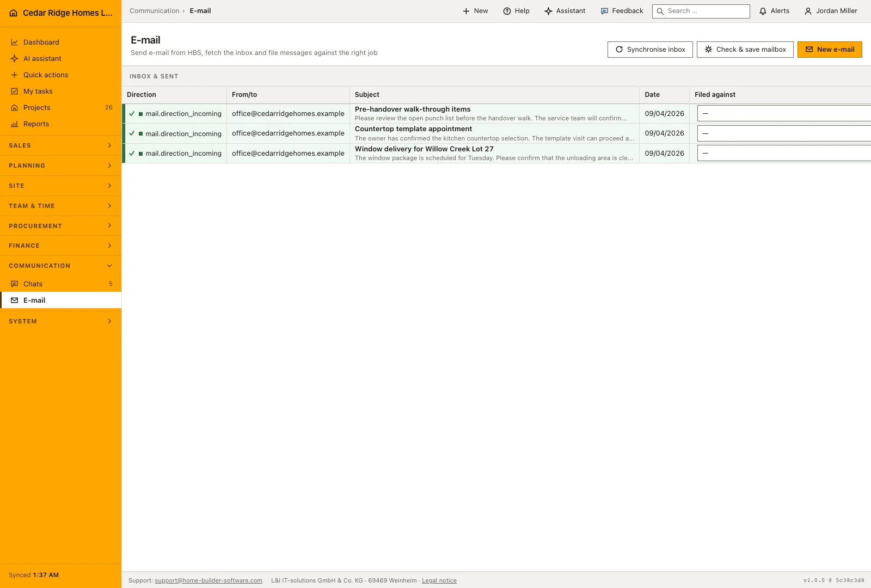
Task: Click into the top Search field
Action: (701, 11)
